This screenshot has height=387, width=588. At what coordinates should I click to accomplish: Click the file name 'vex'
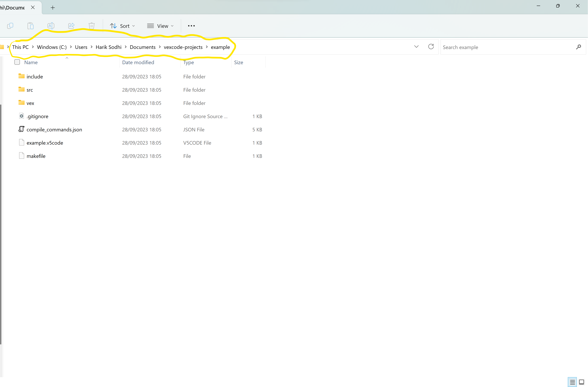30,103
